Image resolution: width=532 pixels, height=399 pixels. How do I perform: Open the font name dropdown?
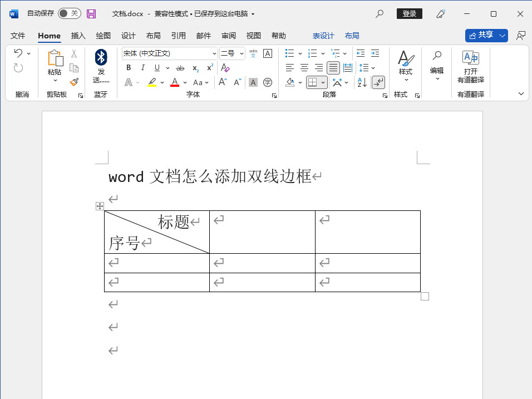(214, 53)
